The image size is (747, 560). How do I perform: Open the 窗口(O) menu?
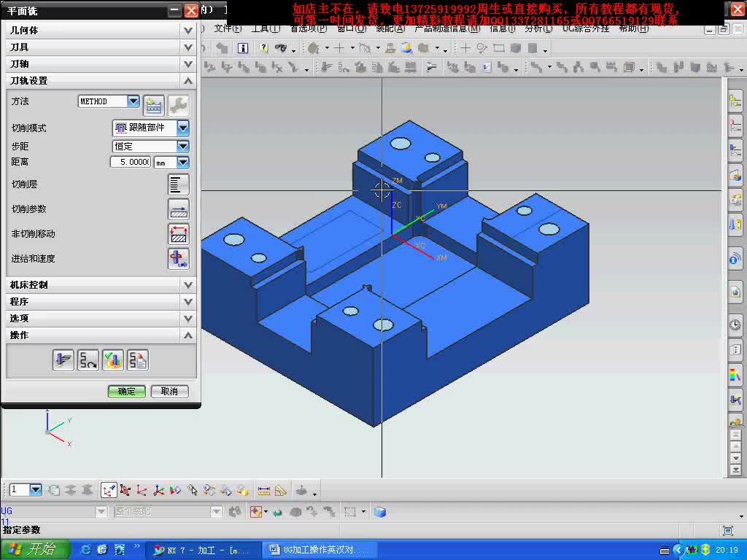pyautogui.click(x=352, y=28)
